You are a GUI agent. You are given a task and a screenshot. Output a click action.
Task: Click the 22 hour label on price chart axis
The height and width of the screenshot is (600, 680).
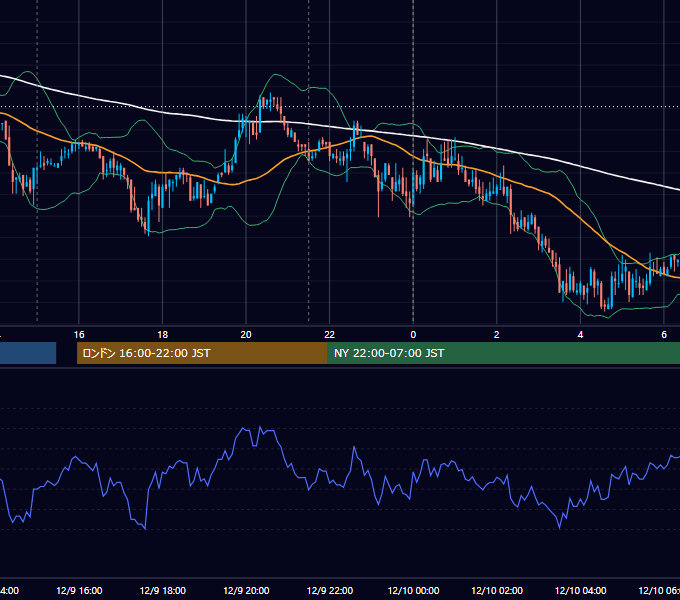coord(330,335)
